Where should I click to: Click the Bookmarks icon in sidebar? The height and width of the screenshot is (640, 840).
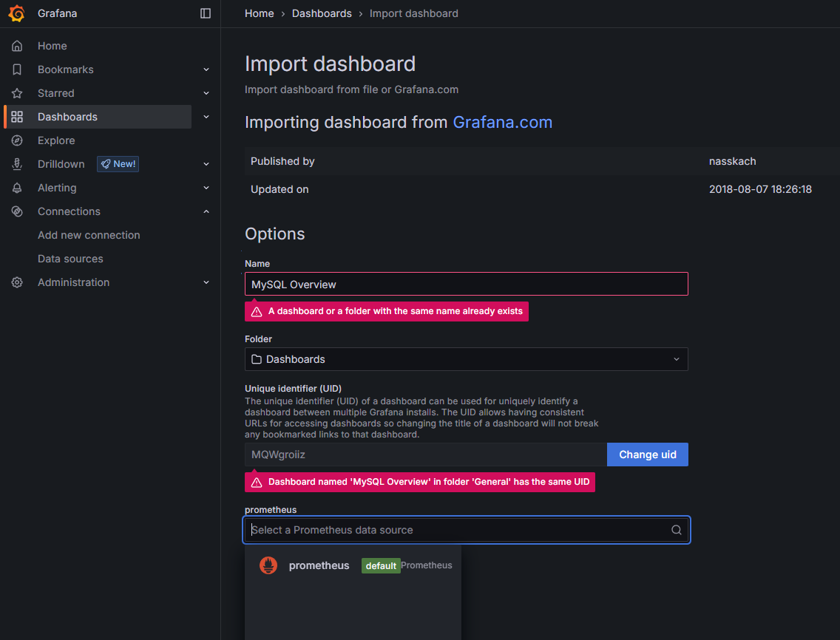(17, 69)
